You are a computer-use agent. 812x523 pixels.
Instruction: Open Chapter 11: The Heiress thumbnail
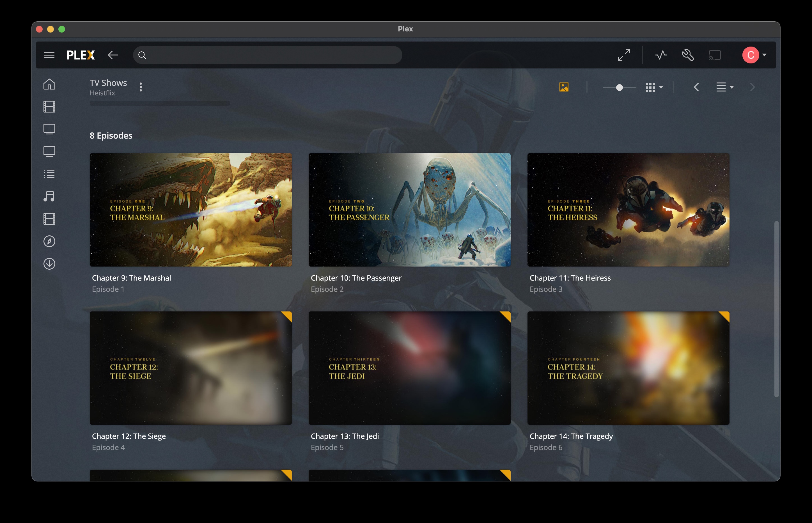[628, 210]
